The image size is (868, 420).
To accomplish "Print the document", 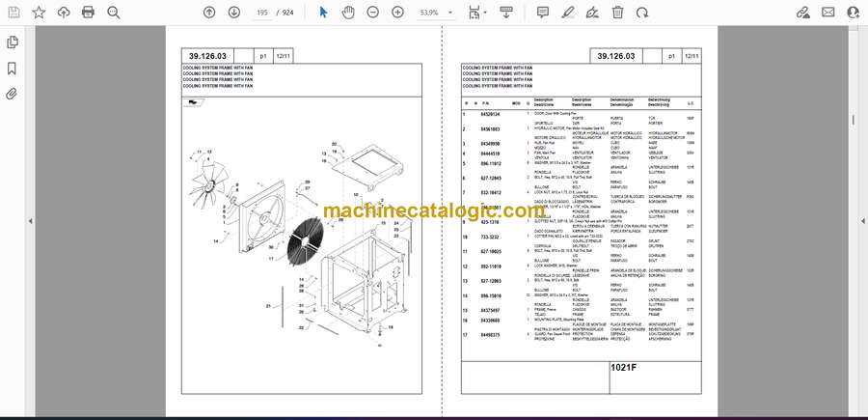I will (x=88, y=13).
